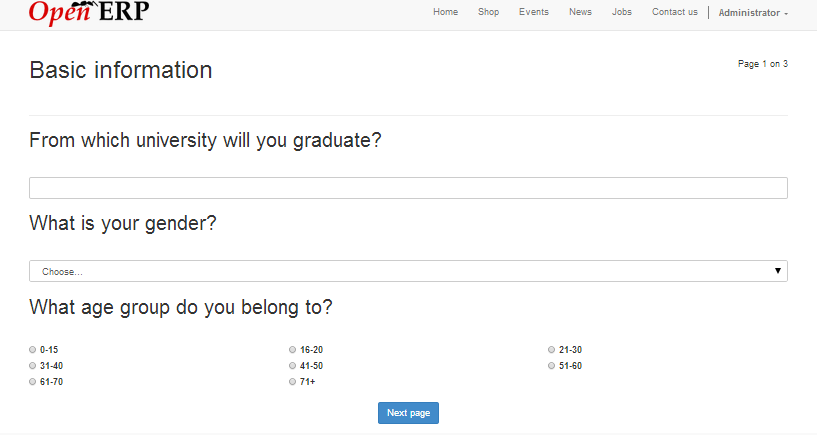Choose the 21-30 age group
Image resolution: width=817 pixels, height=435 pixels.
coord(551,350)
